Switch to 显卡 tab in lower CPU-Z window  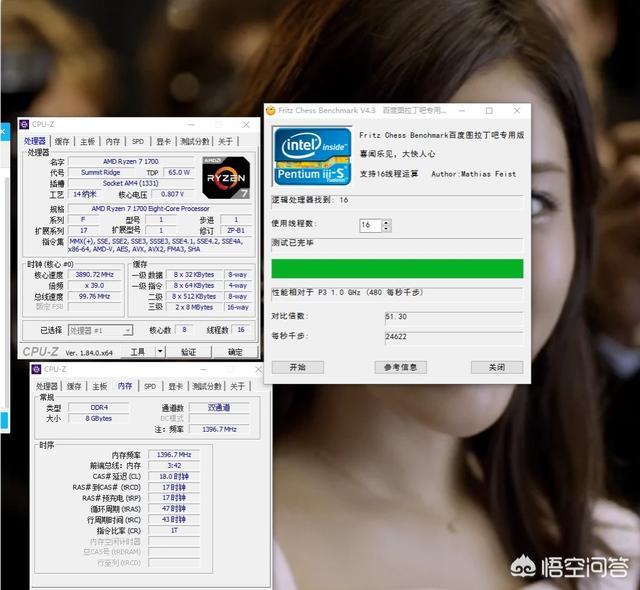pyautogui.click(x=176, y=386)
